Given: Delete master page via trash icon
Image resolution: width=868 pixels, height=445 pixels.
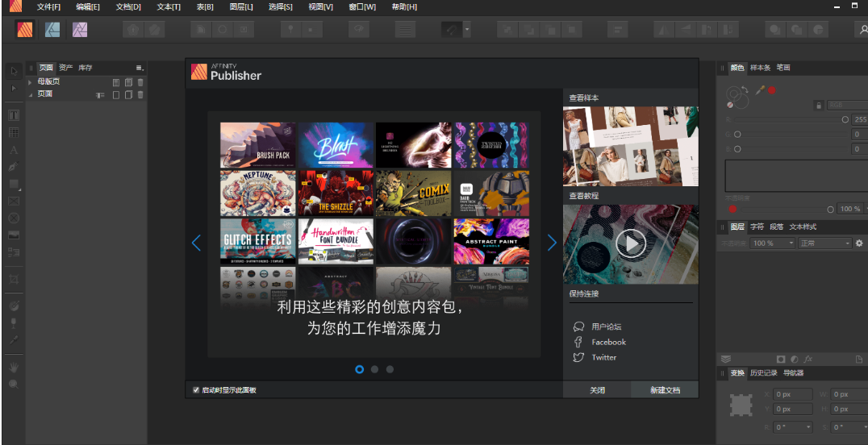Looking at the screenshot, I should coord(140,82).
